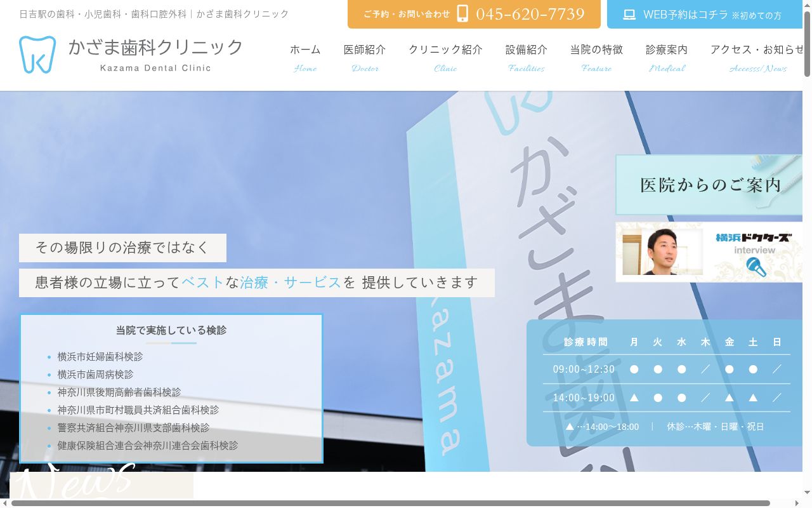
Task: Click the 診療時間 table header
Action: [x=586, y=342]
